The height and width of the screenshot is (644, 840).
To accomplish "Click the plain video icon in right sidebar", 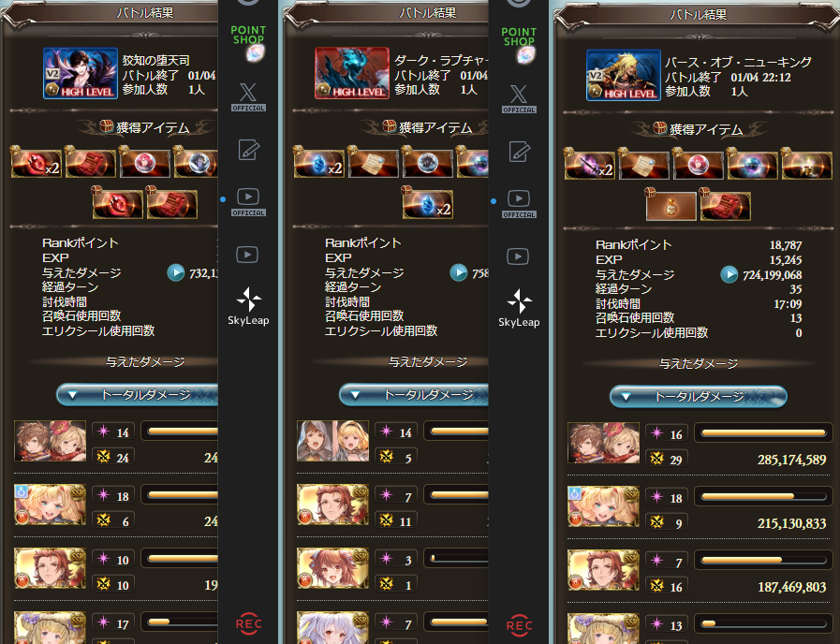I will click(518, 256).
